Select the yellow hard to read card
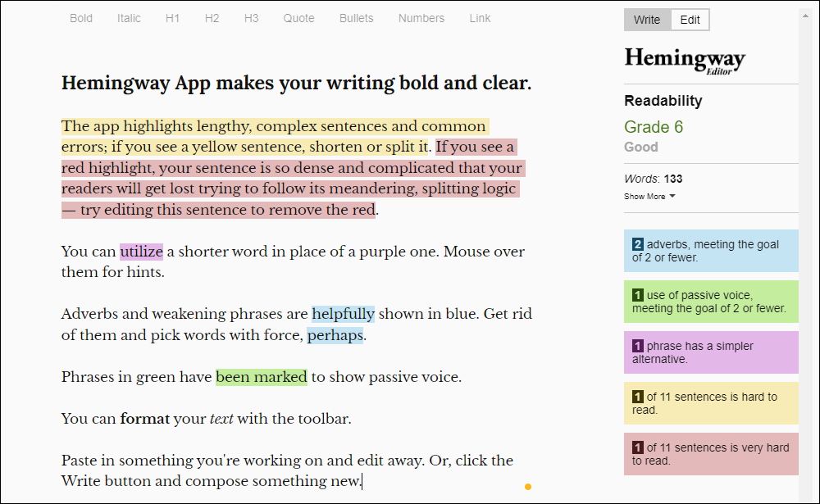This screenshot has width=820, height=504. [711, 403]
